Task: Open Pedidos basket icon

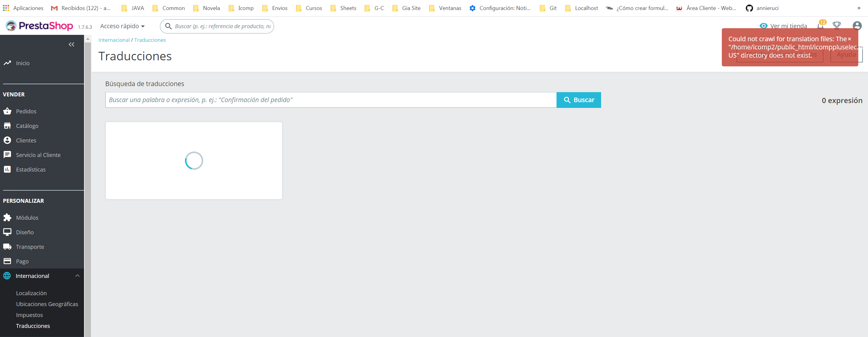Action: pyautogui.click(x=7, y=111)
